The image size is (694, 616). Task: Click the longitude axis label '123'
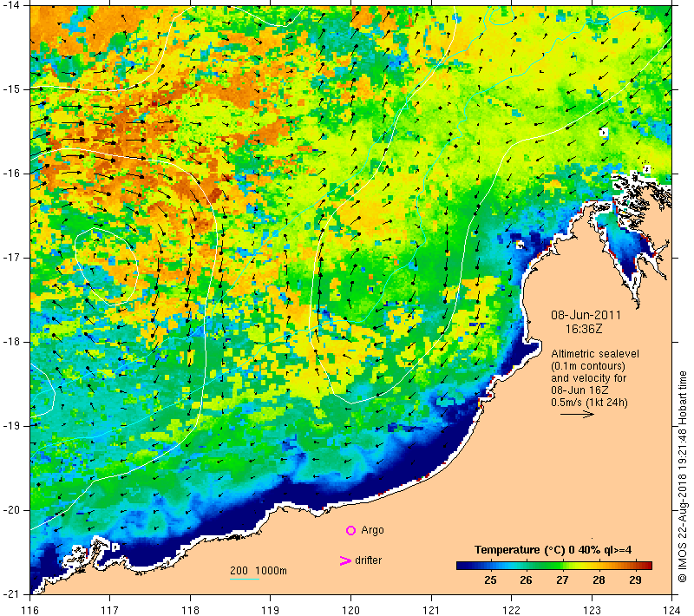[592, 610]
